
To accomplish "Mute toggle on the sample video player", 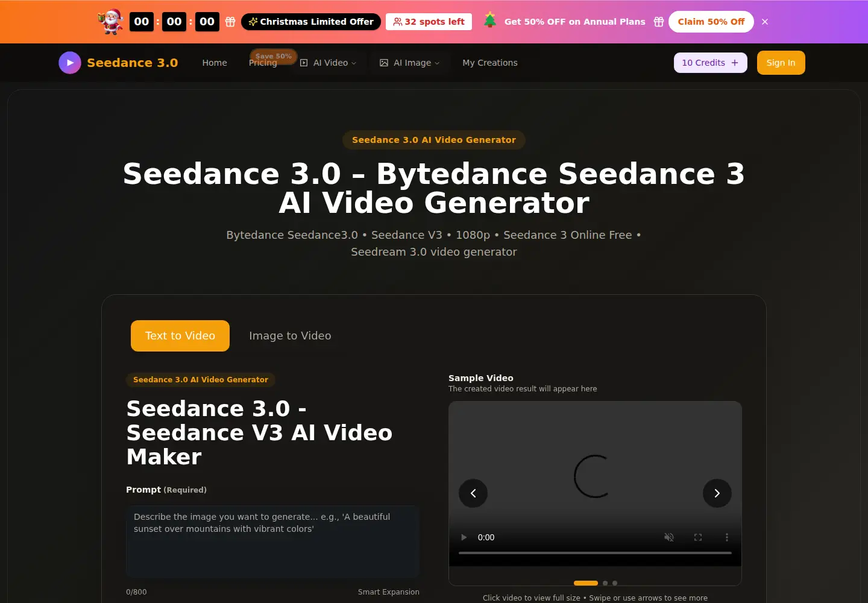I will pos(669,537).
